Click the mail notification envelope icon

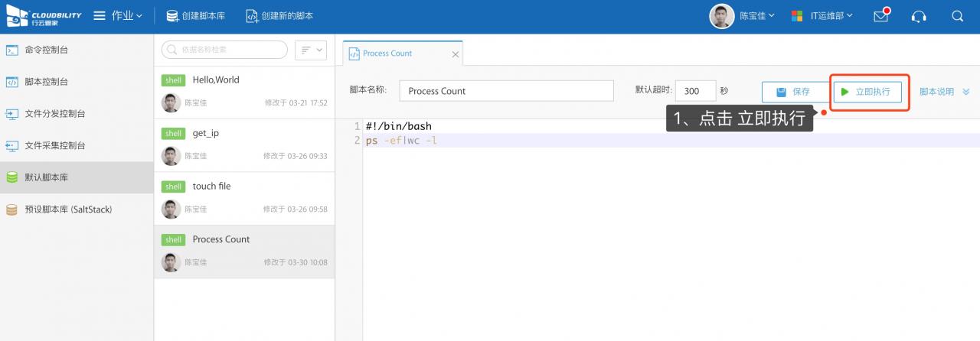(880, 16)
